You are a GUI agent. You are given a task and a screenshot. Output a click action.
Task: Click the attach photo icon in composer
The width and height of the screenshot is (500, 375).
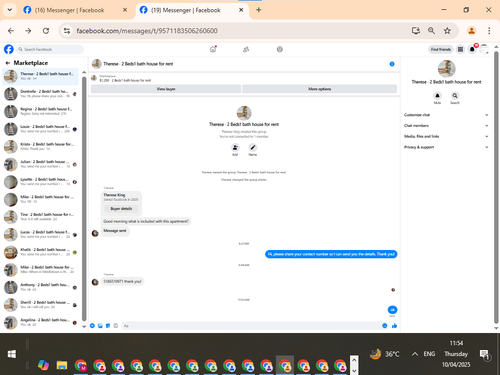click(x=100, y=326)
